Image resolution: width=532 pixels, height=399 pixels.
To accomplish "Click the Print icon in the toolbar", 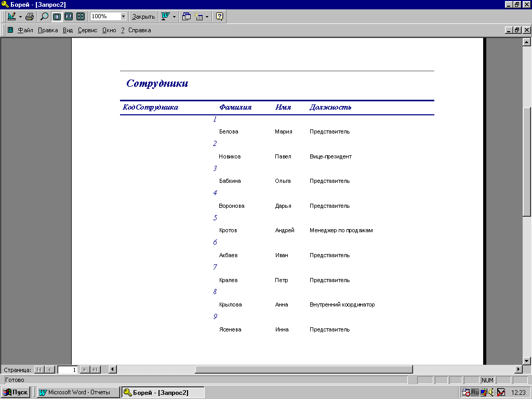I will 30,16.
